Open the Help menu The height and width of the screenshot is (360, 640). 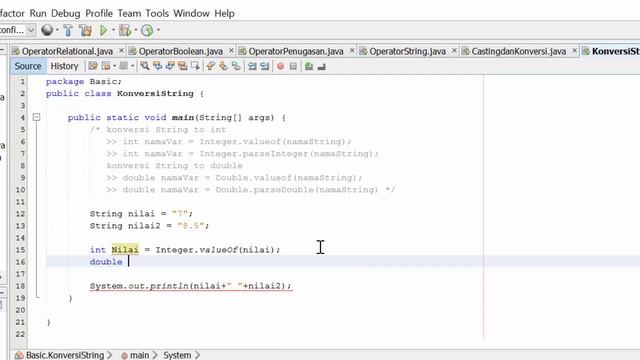pyautogui.click(x=224, y=13)
